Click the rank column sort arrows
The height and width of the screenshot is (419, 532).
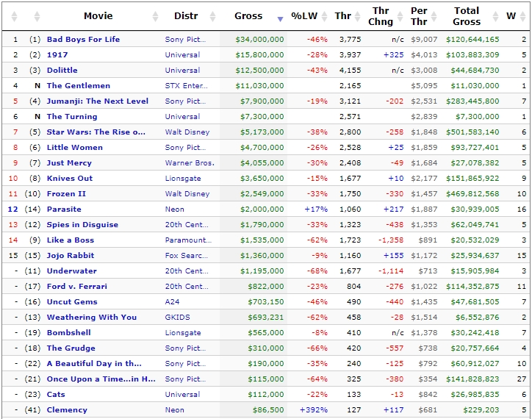[x=14, y=16]
